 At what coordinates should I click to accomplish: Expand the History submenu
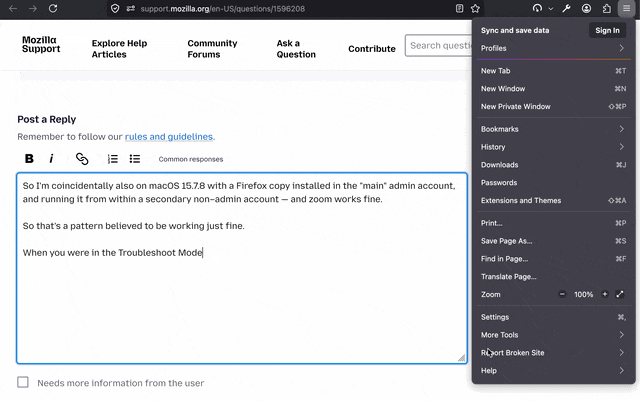[553, 147]
